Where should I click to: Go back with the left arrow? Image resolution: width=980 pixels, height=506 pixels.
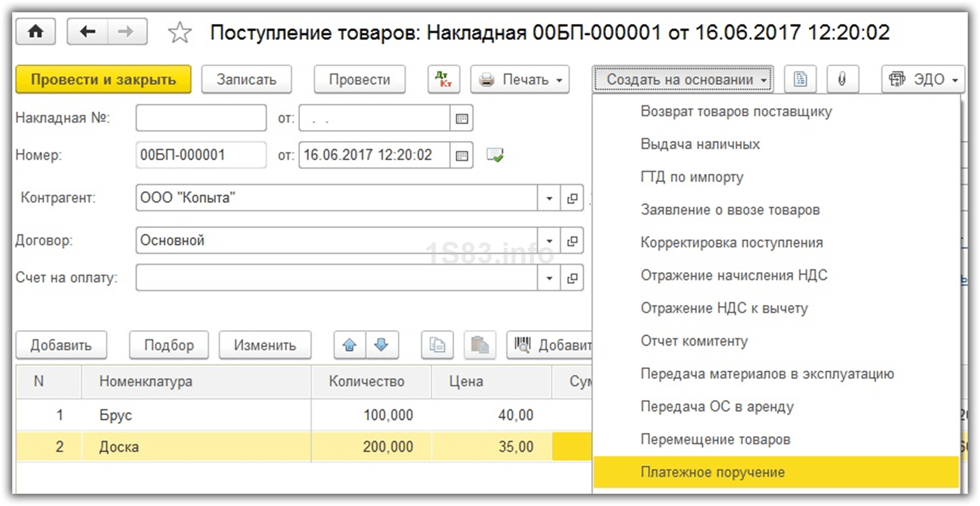(87, 32)
